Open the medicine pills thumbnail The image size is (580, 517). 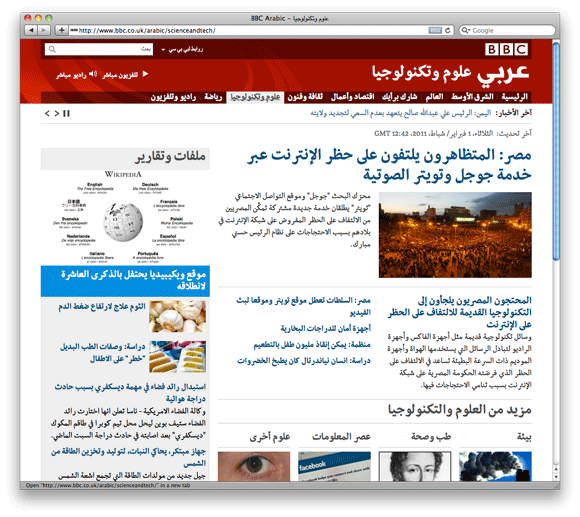178,357
